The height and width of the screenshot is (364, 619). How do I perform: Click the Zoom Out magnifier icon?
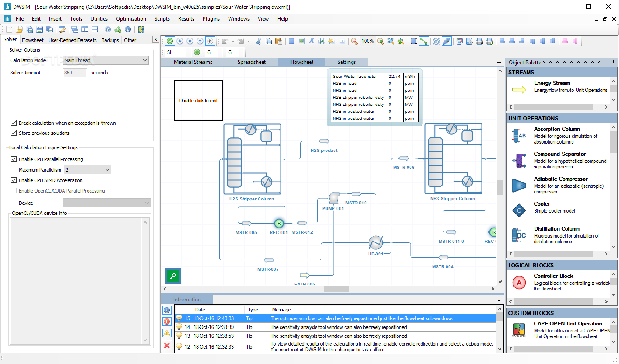(x=354, y=41)
